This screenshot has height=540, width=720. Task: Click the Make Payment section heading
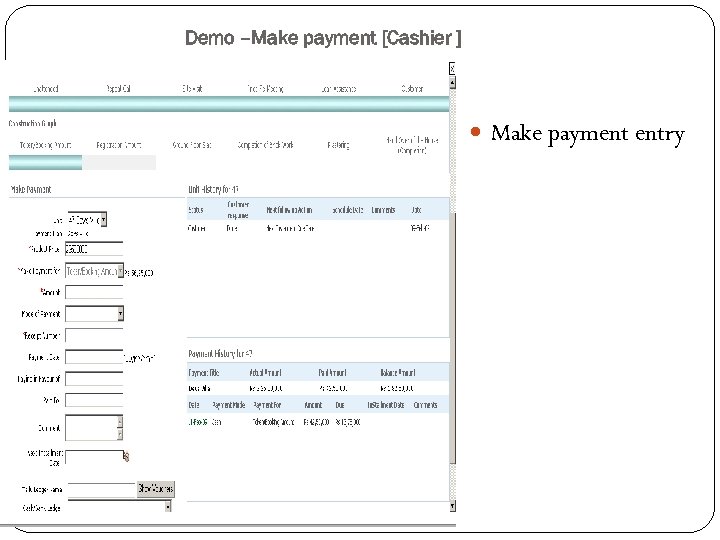coord(30,189)
